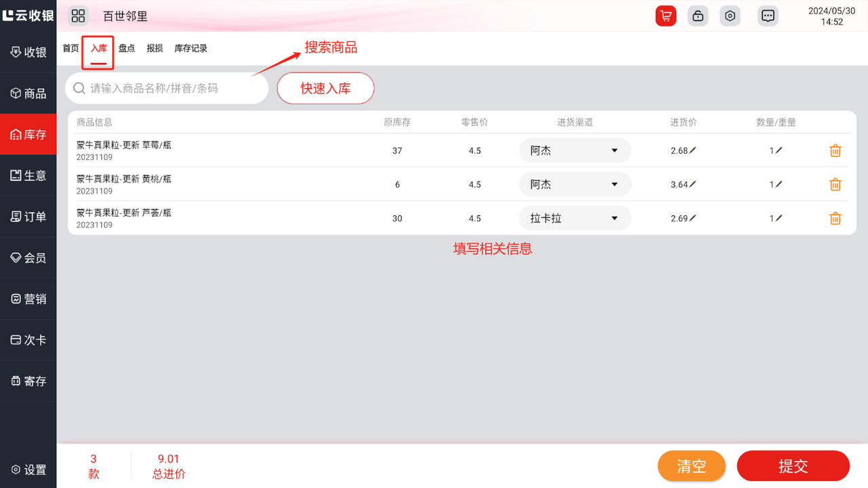This screenshot has width=868, height=488.
Task: Go to 会员 in the sidebar
Action: coord(28,258)
